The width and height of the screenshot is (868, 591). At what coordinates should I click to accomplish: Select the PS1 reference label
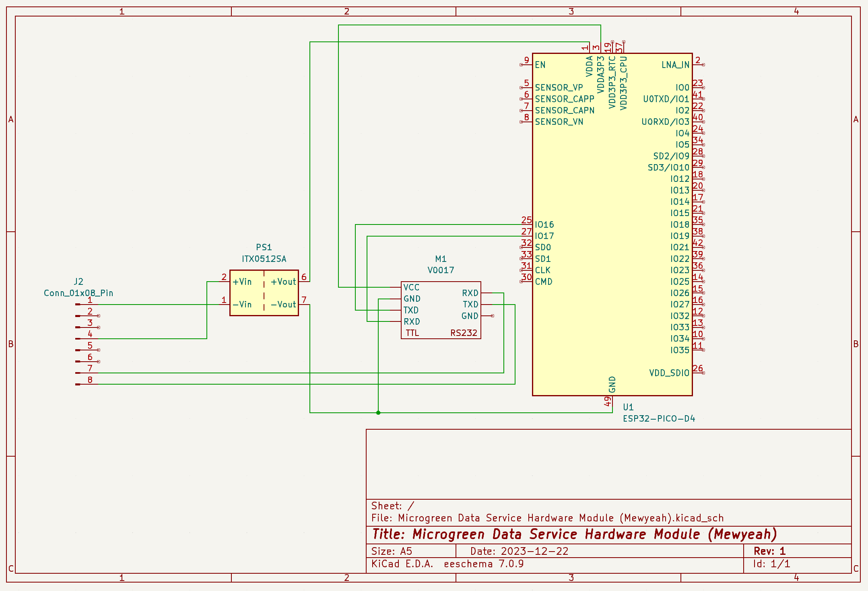(x=264, y=247)
